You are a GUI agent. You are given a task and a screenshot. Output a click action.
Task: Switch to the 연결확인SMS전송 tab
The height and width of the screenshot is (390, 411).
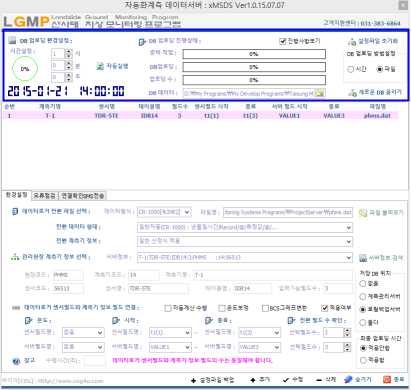[83, 196]
